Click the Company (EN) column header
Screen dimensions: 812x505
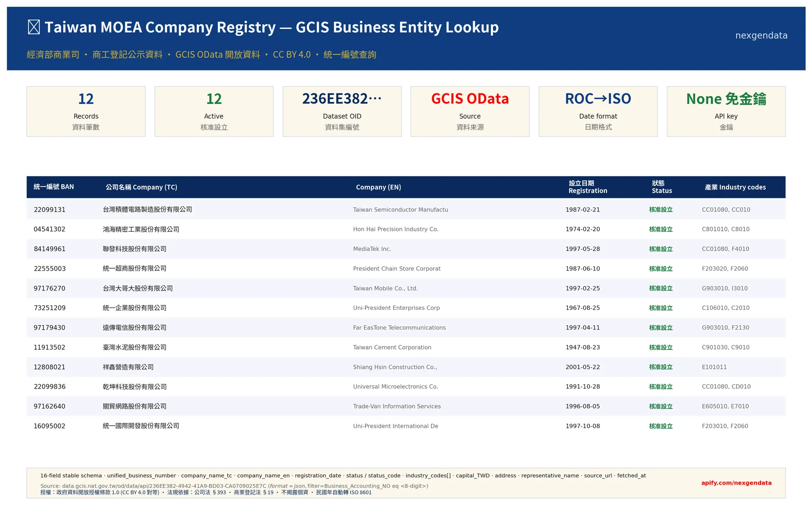click(x=378, y=187)
